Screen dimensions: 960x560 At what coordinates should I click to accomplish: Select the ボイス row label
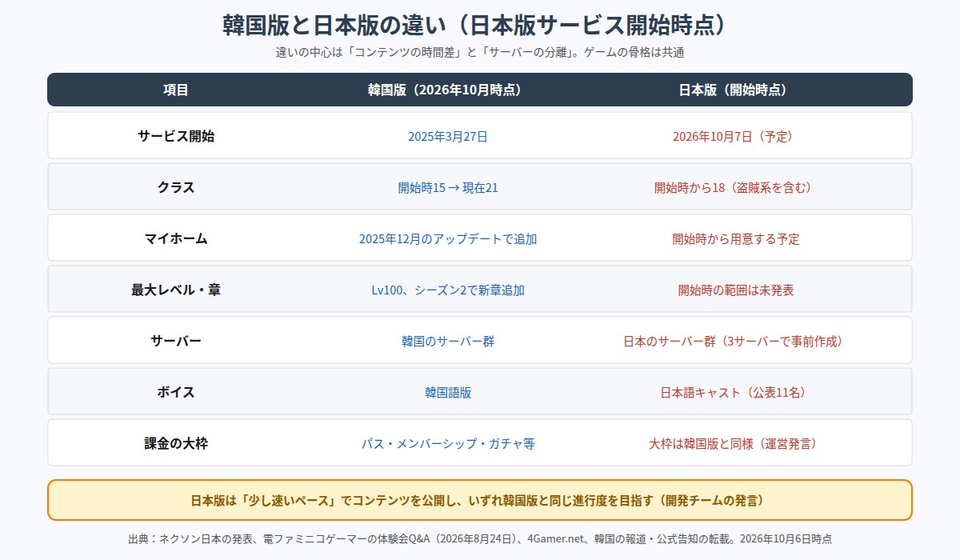click(x=176, y=392)
